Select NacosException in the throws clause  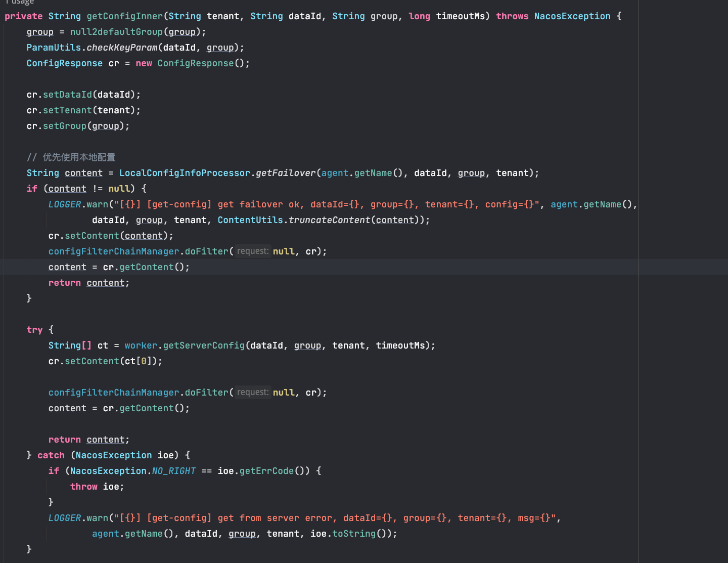pyautogui.click(x=572, y=16)
